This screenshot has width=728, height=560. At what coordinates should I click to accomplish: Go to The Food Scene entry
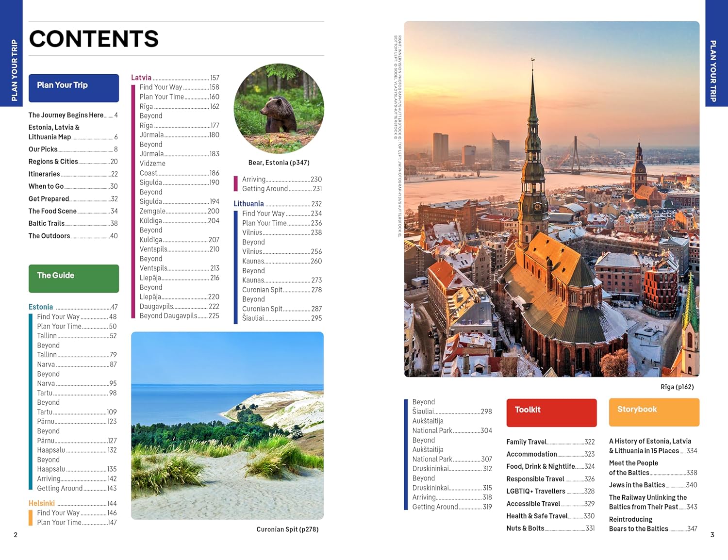[x=52, y=211]
